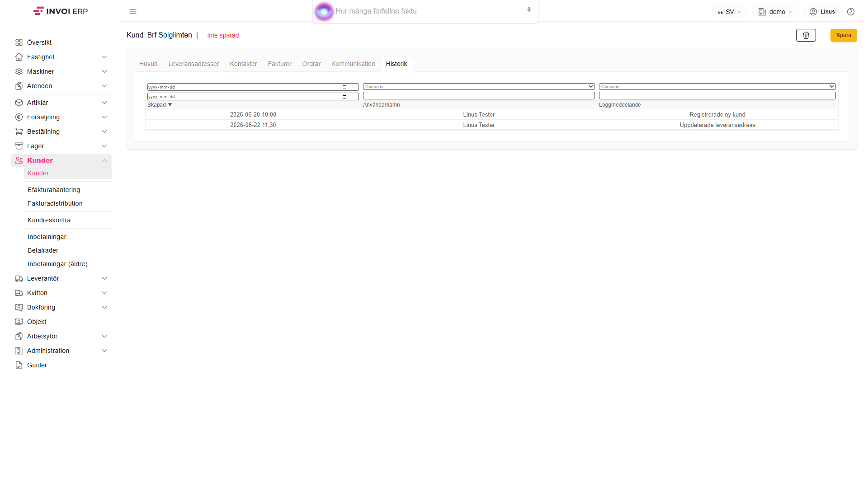Click the AI assistant orb icon
This screenshot has width=868, height=488.
point(324,11)
